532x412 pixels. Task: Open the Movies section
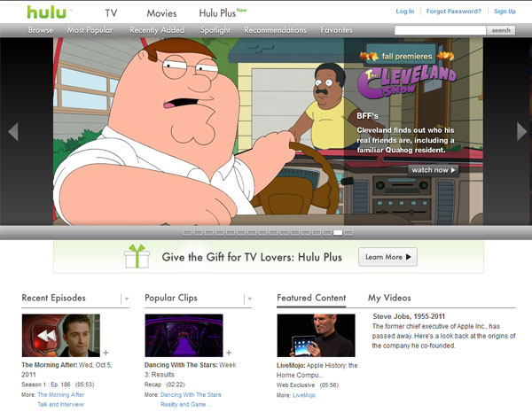tap(162, 13)
